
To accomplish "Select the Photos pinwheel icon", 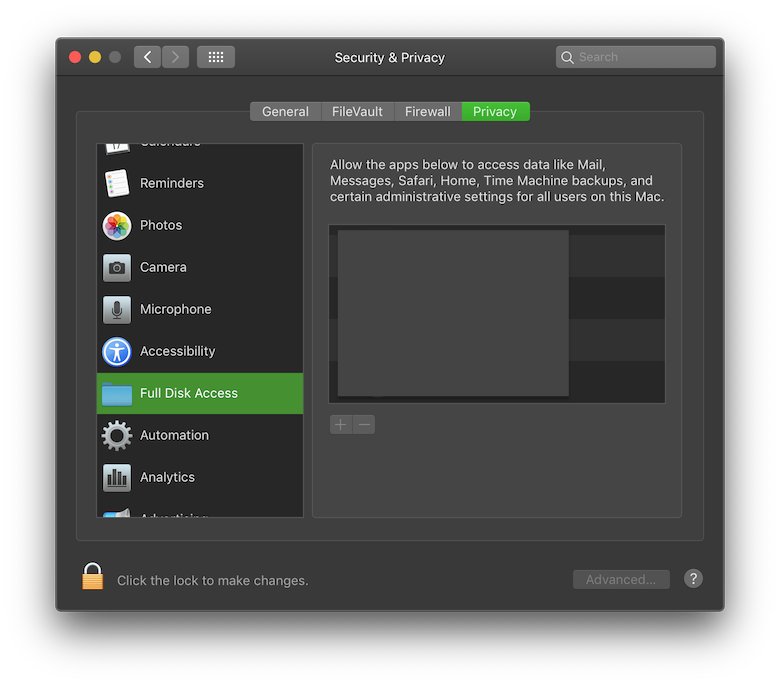I will (x=117, y=225).
